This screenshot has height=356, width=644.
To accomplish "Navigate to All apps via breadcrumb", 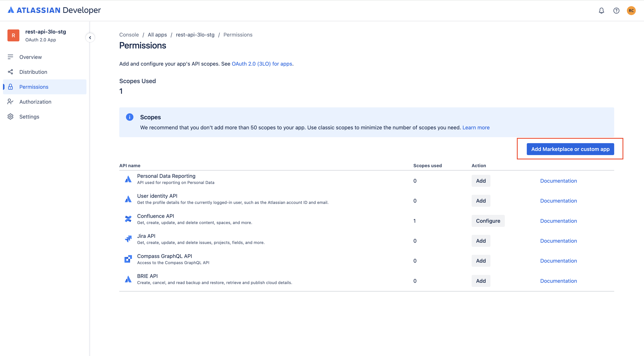I will click(157, 34).
